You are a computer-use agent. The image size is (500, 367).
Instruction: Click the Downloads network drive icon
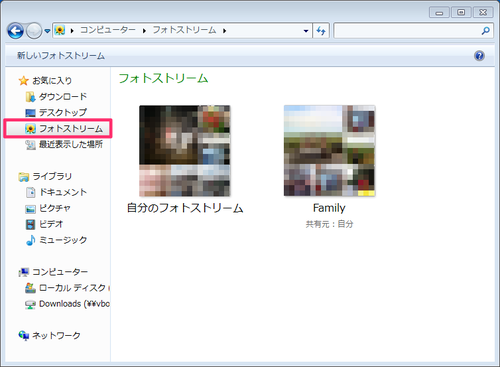click(30, 304)
